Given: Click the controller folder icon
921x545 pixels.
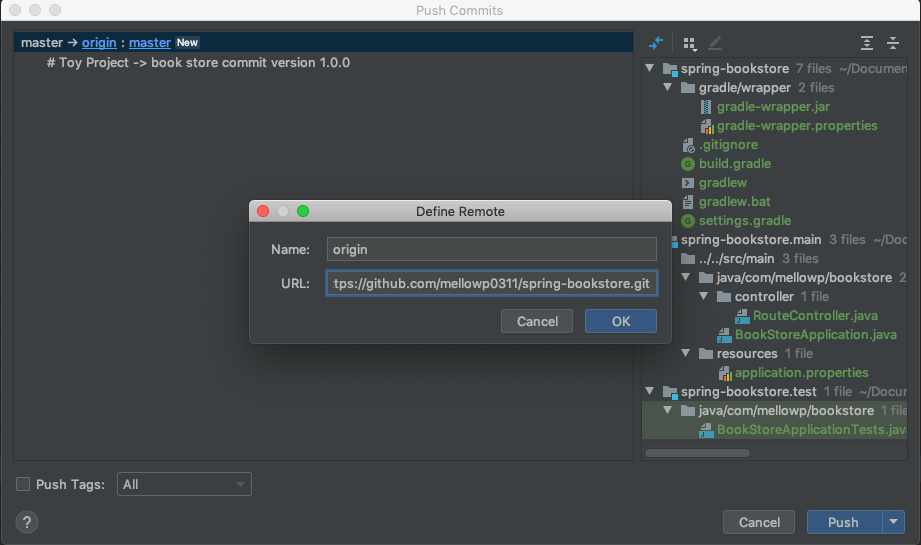Looking at the screenshot, I should point(724,297).
